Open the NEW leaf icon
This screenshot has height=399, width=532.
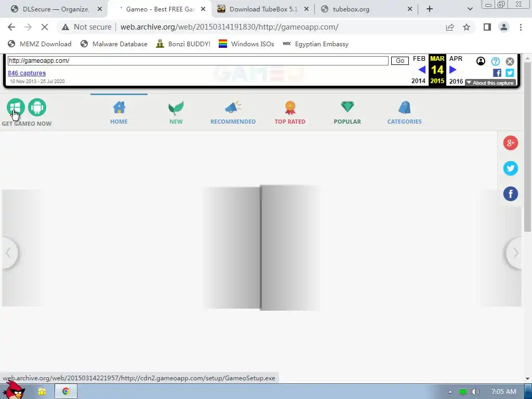tap(176, 108)
